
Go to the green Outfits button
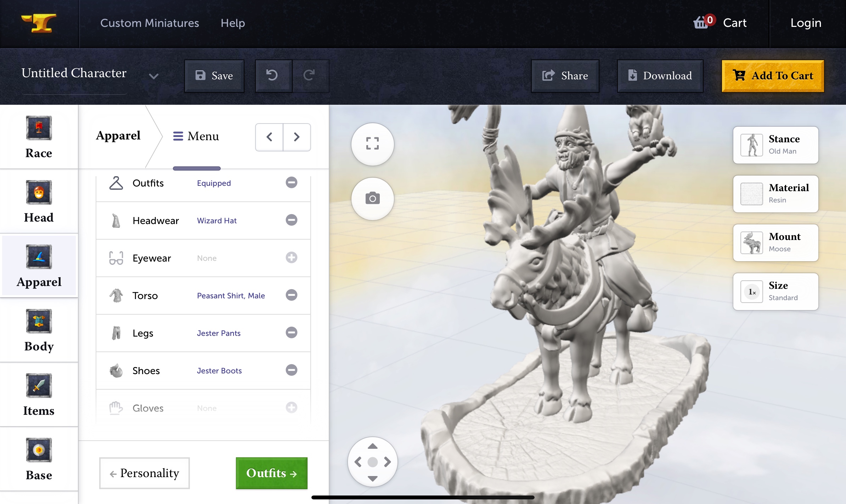point(271,473)
